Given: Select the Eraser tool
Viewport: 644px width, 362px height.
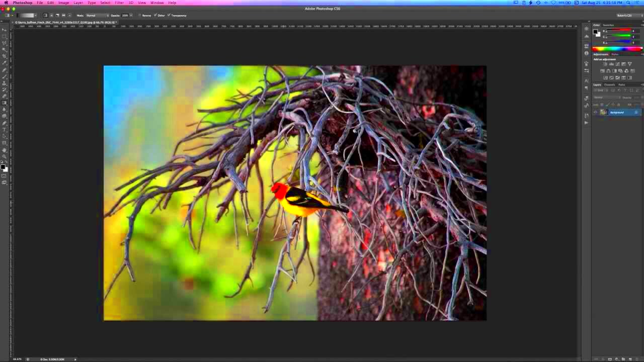Looking at the screenshot, I should tap(5, 96).
